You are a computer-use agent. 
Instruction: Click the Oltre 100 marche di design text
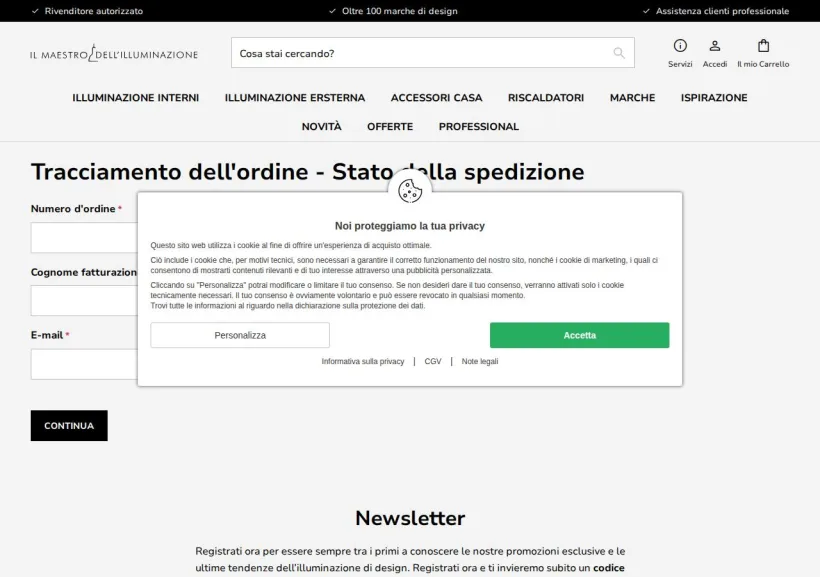[400, 11]
